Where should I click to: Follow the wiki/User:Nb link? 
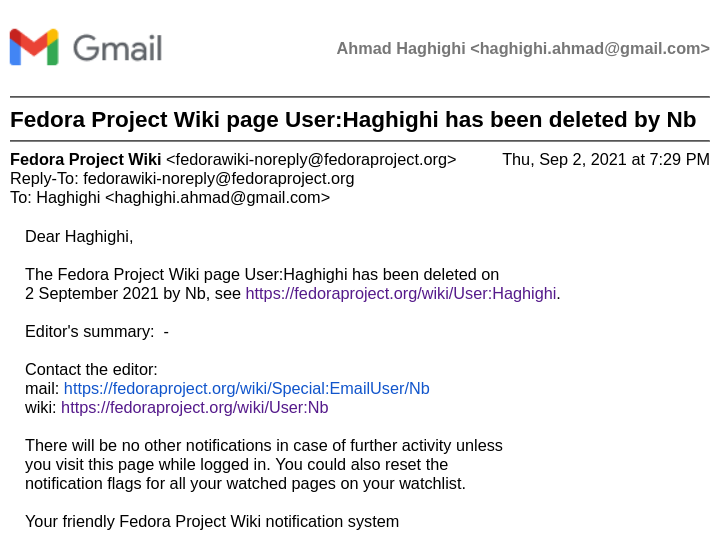195,408
